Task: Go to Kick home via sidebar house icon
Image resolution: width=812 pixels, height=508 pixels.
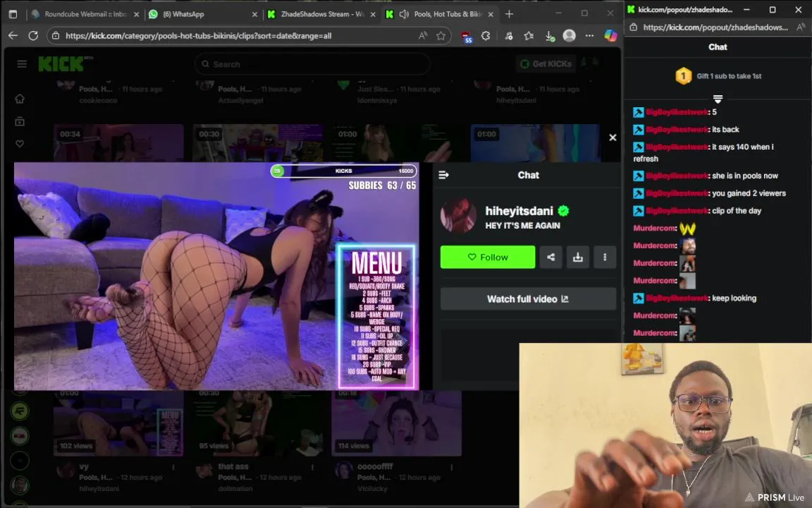Action: pos(20,99)
